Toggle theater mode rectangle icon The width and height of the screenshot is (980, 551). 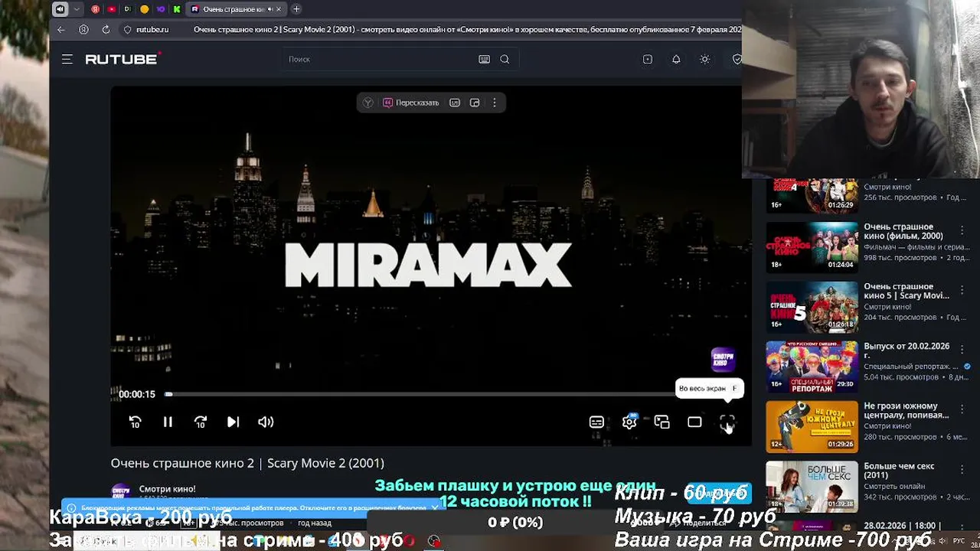(694, 422)
